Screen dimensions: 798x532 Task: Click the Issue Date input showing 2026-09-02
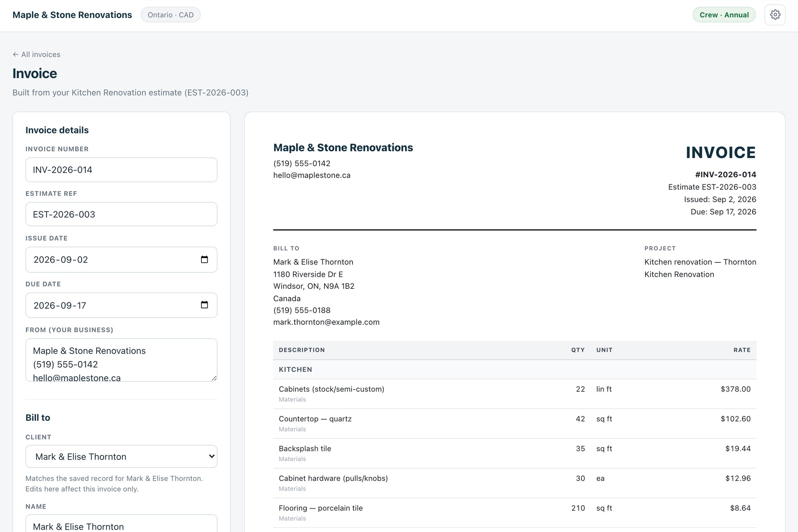click(121, 260)
